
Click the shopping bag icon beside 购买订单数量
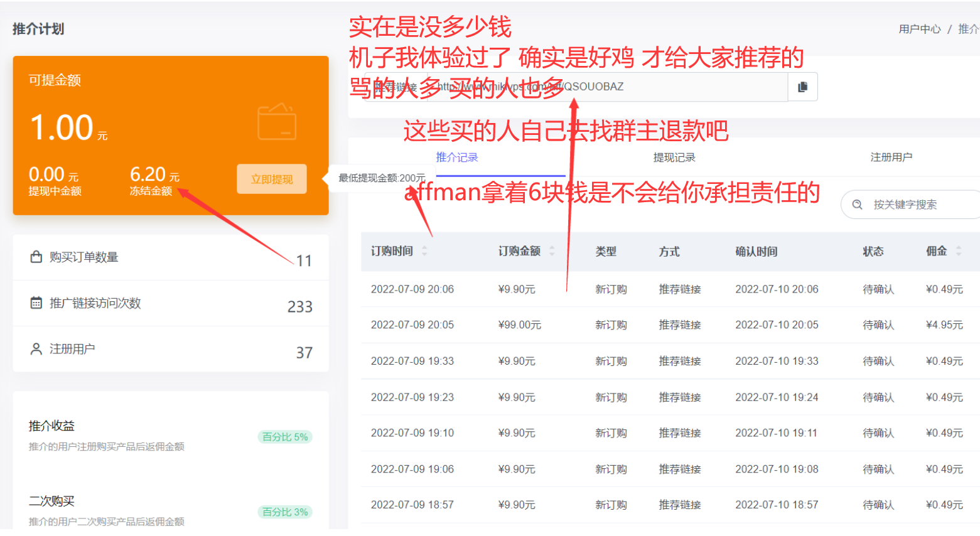(x=36, y=257)
